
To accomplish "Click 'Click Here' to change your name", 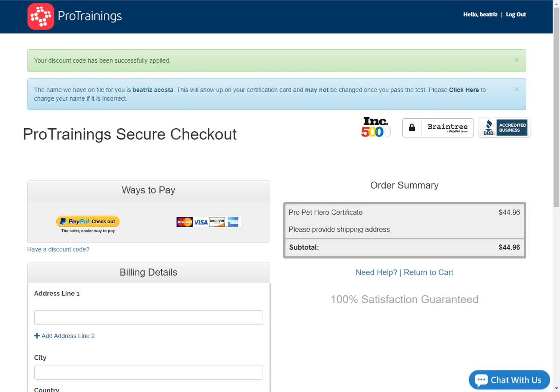I will click(464, 90).
